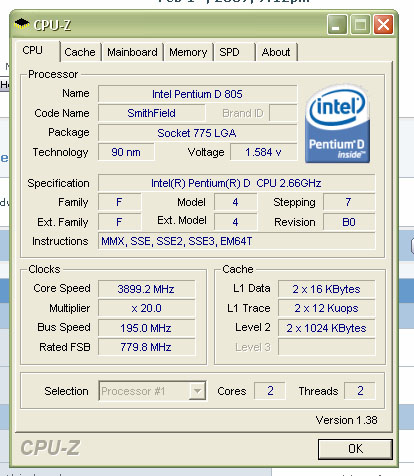Click the Voltage value 1.584 v
This screenshot has height=476, width=414.
264,152
